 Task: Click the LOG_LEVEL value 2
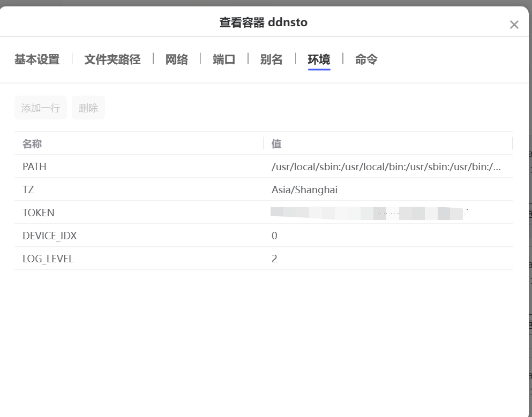[x=274, y=259]
